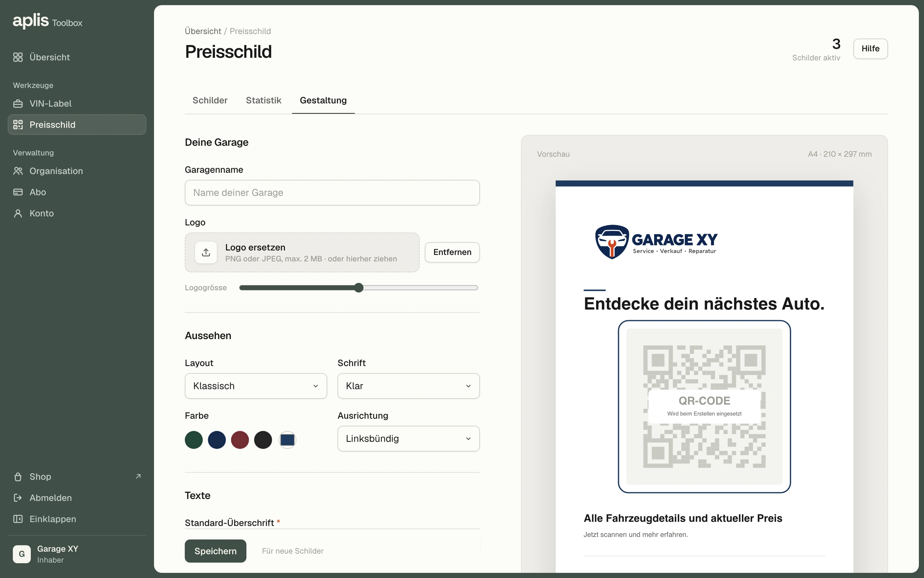Click the external link arrow beside Shop
The height and width of the screenshot is (578, 924).
tap(138, 476)
